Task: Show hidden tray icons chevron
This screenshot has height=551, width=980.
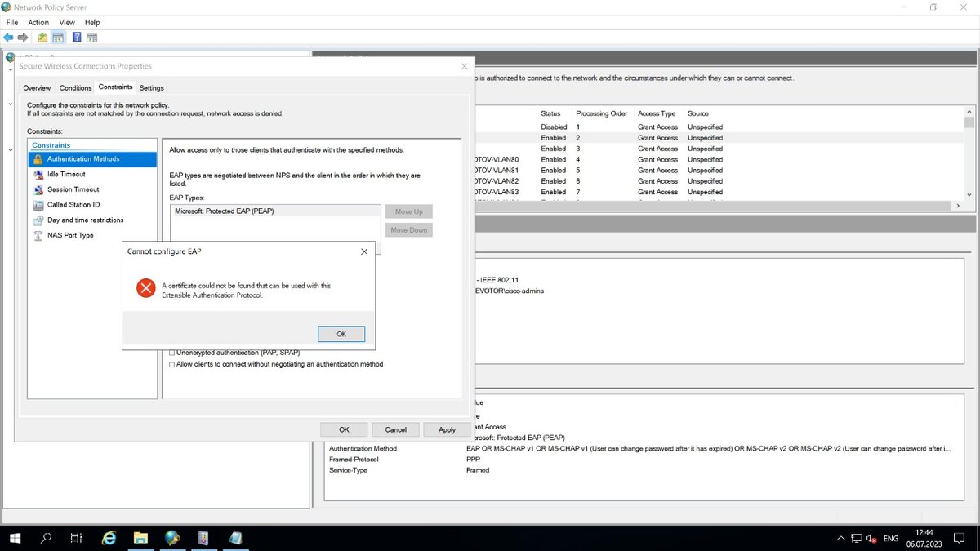Action: [841, 539]
